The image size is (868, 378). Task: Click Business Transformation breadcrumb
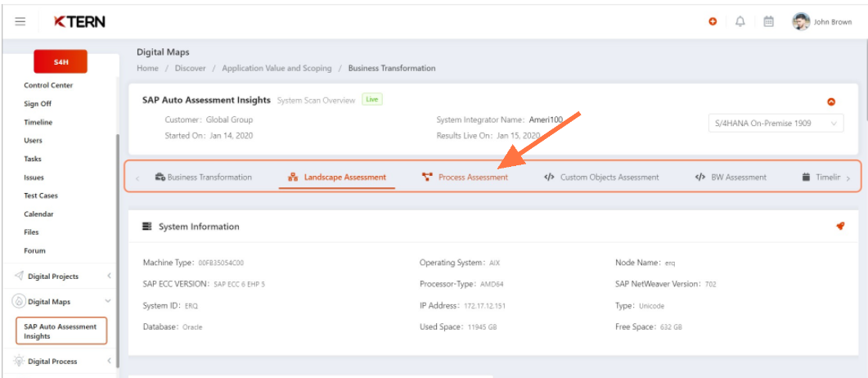pyautogui.click(x=392, y=68)
